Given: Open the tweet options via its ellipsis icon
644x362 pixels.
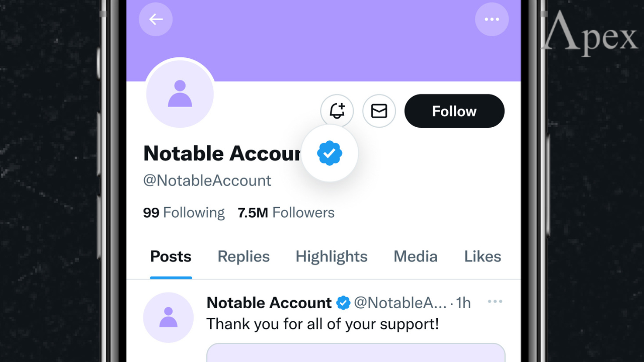Looking at the screenshot, I should 495,301.
